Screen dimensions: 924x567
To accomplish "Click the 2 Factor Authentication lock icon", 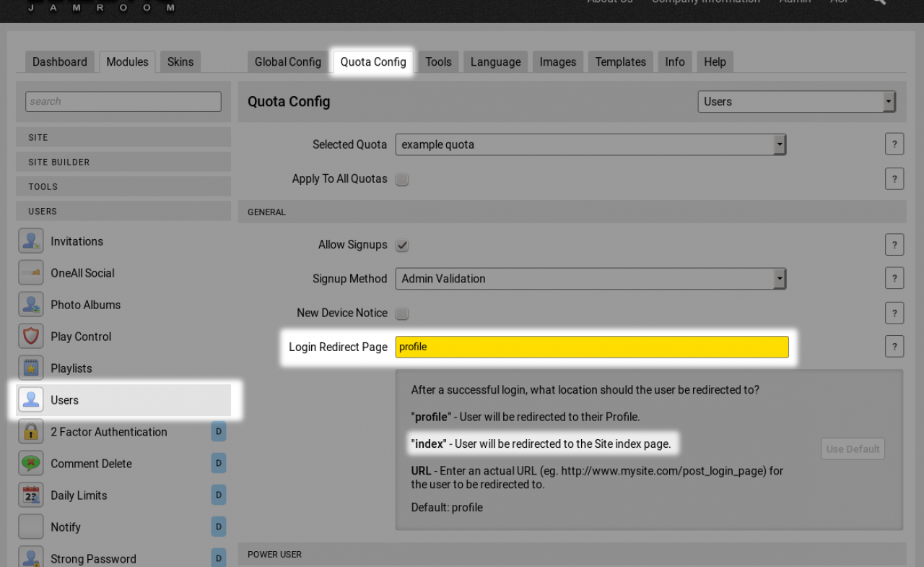I will coord(31,432).
